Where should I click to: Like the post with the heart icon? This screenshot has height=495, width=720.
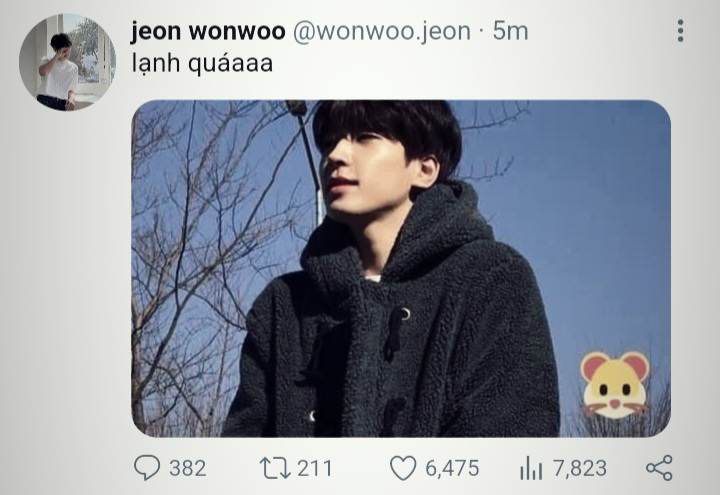click(x=403, y=468)
